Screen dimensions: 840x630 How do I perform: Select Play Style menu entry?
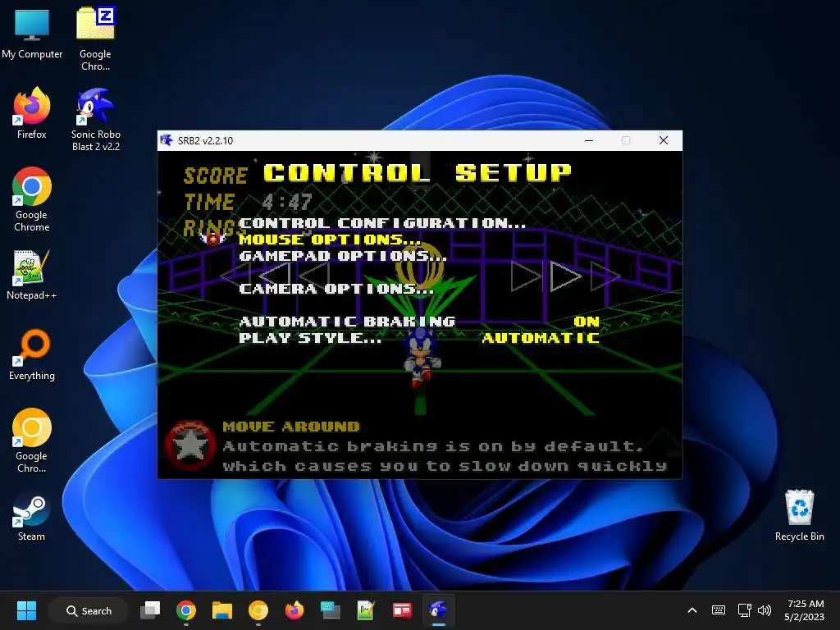tap(310, 338)
